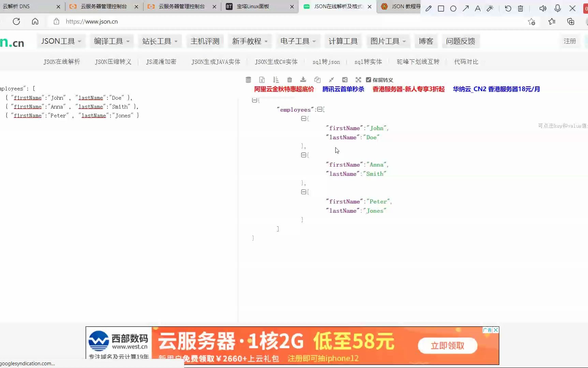Click the JSON压缩转义 link
The height and width of the screenshot is (368, 588).
tap(113, 62)
